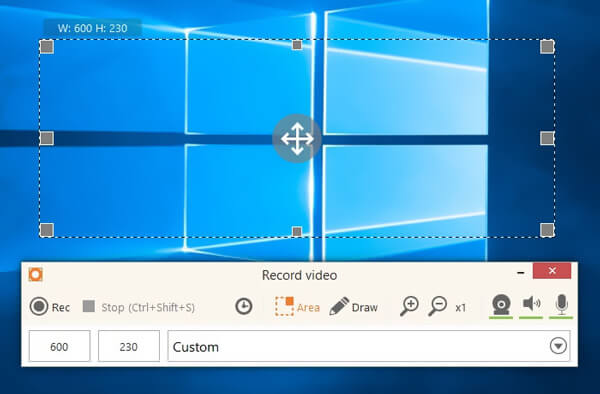Click the bottom-middle selection resize handle
This screenshot has width=600, height=394.
click(x=297, y=231)
